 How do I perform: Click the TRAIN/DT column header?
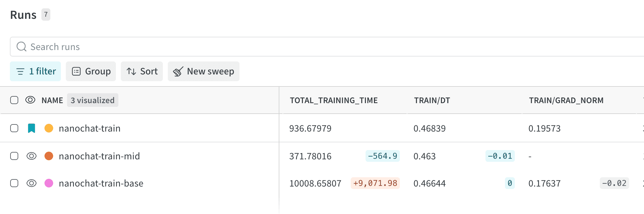[432, 100]
